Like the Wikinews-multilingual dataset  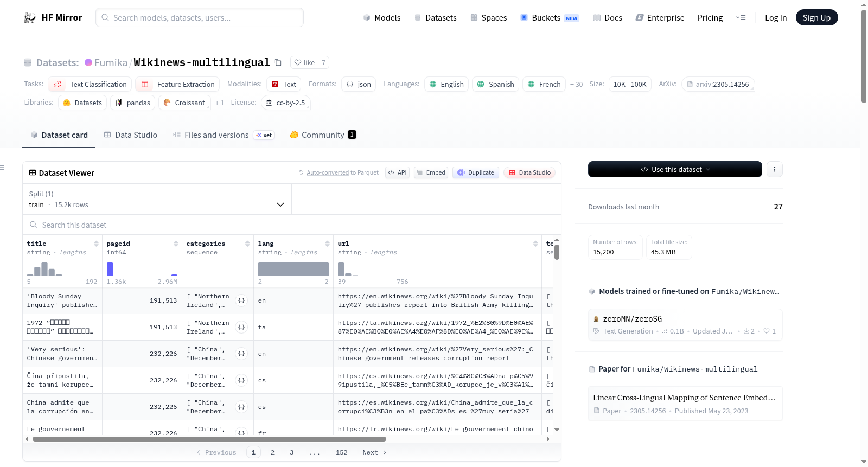[304, 62]
